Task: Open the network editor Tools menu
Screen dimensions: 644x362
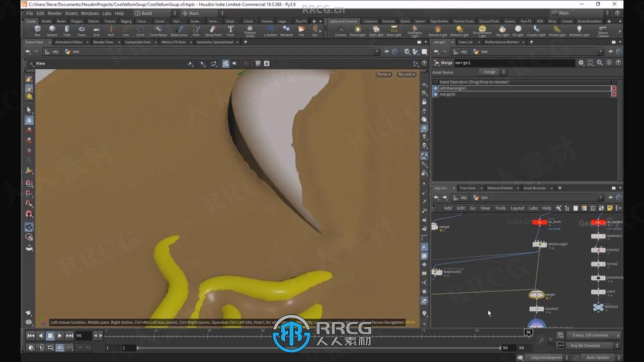Action: tap(500, 208)
